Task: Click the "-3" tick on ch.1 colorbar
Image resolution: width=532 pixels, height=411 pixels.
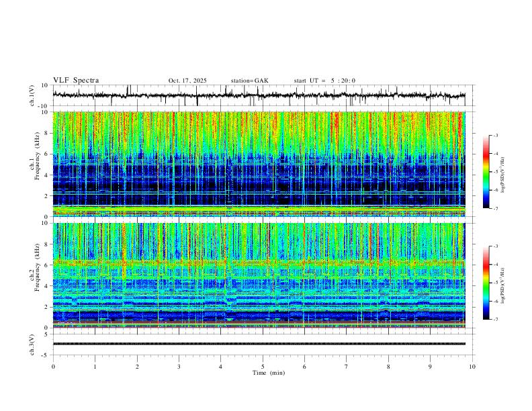Action: point(495,135)
